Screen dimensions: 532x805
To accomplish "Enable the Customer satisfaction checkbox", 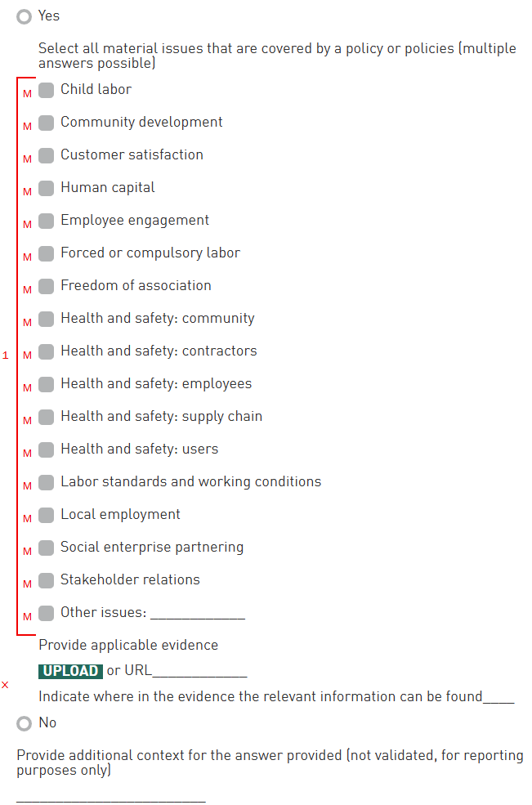I will [x=47, y=155].
